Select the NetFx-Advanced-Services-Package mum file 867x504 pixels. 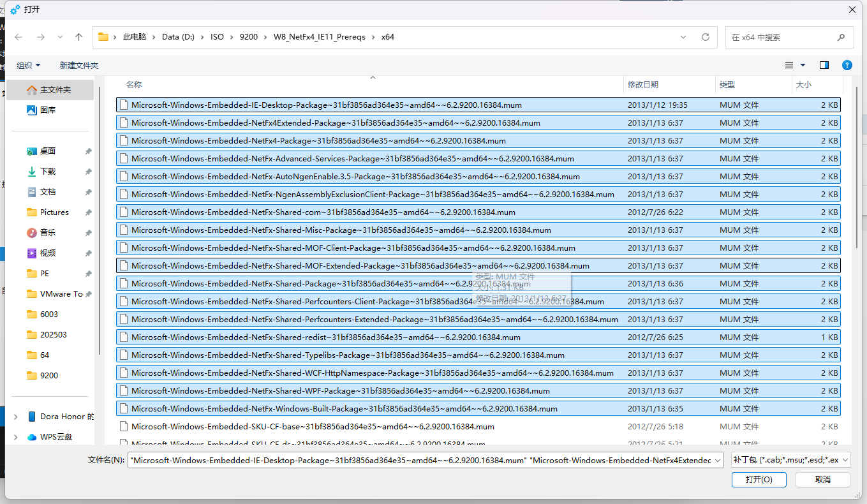coord(478,158)
